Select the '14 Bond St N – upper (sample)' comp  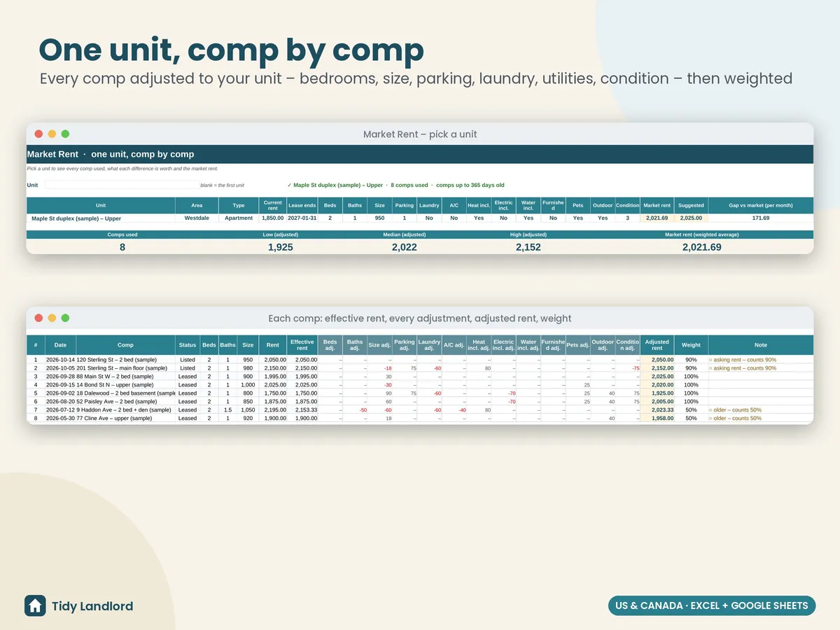point(126,384)
